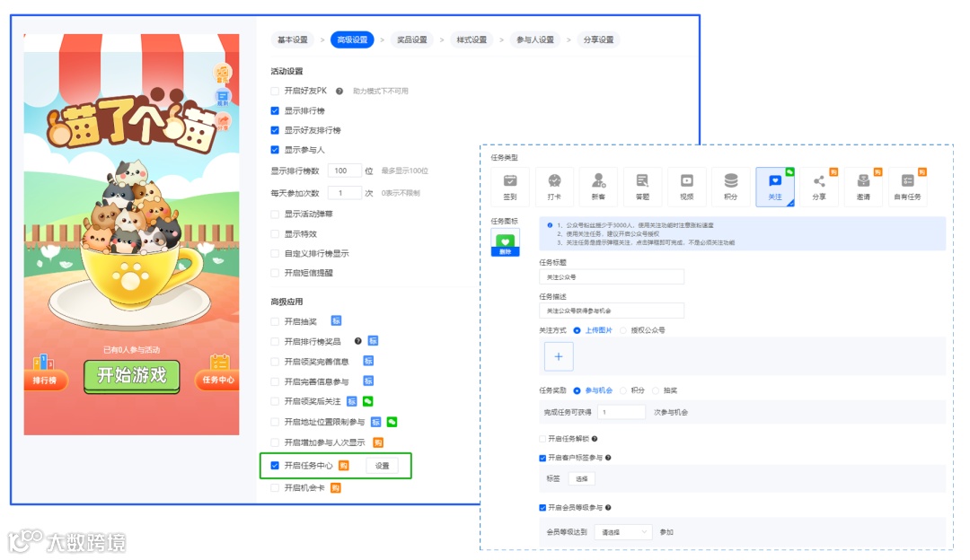
Task: Enable the 自定义排行榜显示 checkbox
Action: click(x=275, y=253)
